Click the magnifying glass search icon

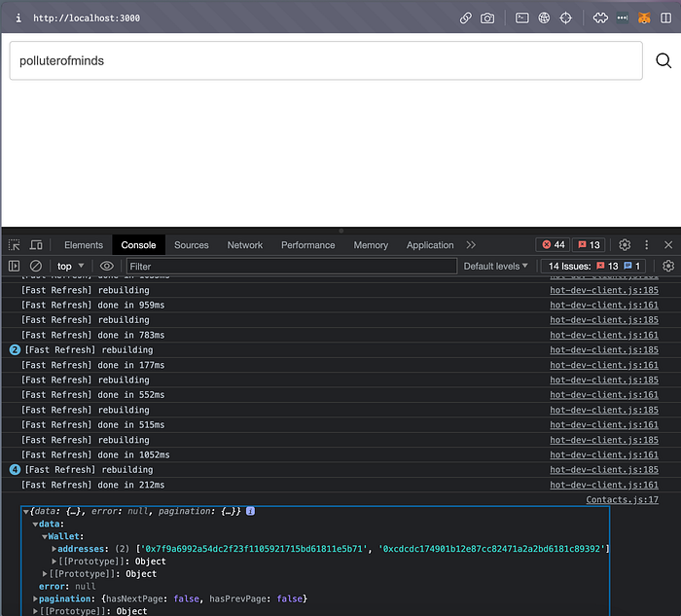pos(663,60)
